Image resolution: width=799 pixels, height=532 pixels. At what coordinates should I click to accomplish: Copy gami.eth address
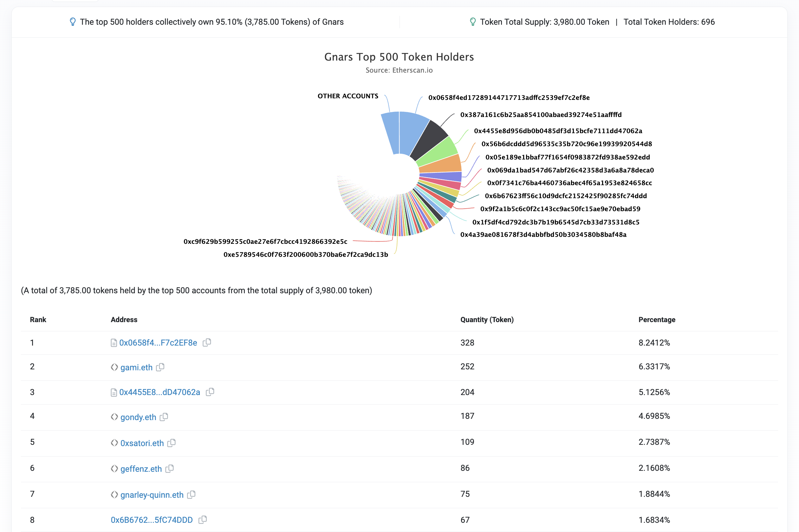click(160, 367)
